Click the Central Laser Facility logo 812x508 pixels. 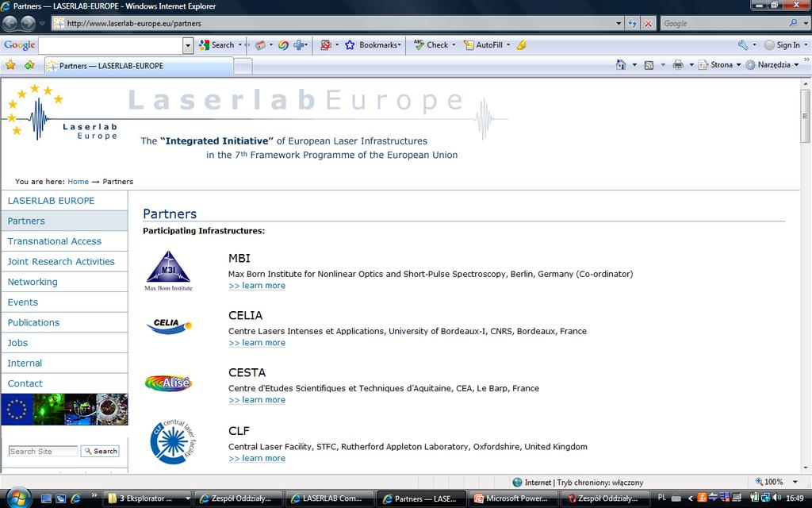173,441
